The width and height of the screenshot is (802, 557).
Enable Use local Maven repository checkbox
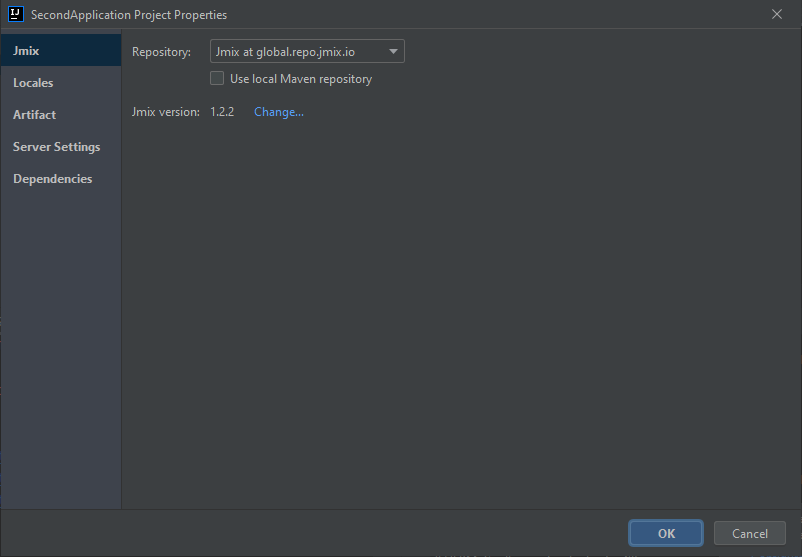click(x=217, y=78)
